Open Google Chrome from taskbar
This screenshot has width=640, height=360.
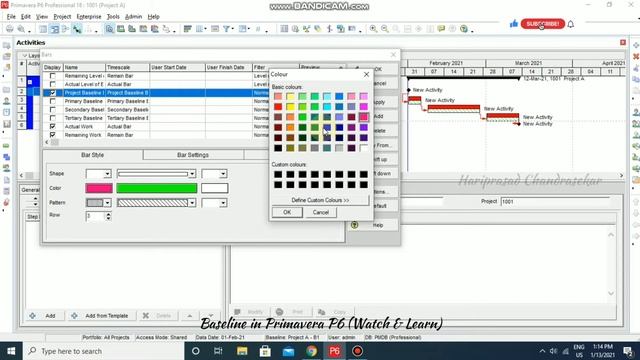pyautogui.click(x=311, y=351)
